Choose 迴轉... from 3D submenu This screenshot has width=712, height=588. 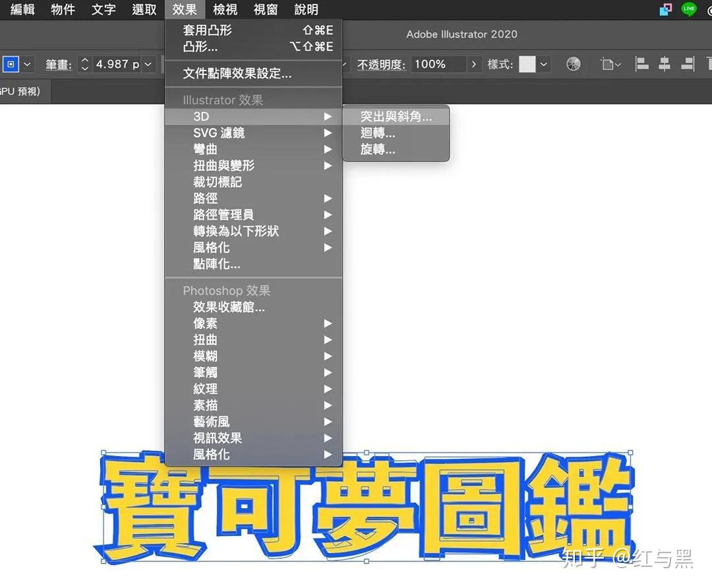(x=396, y=132)
